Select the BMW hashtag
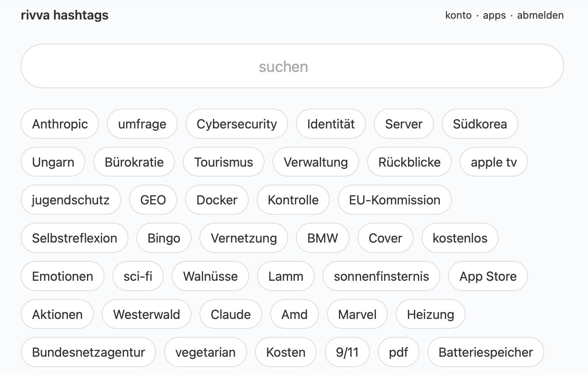588x375 pixels. tap(323, 238)
